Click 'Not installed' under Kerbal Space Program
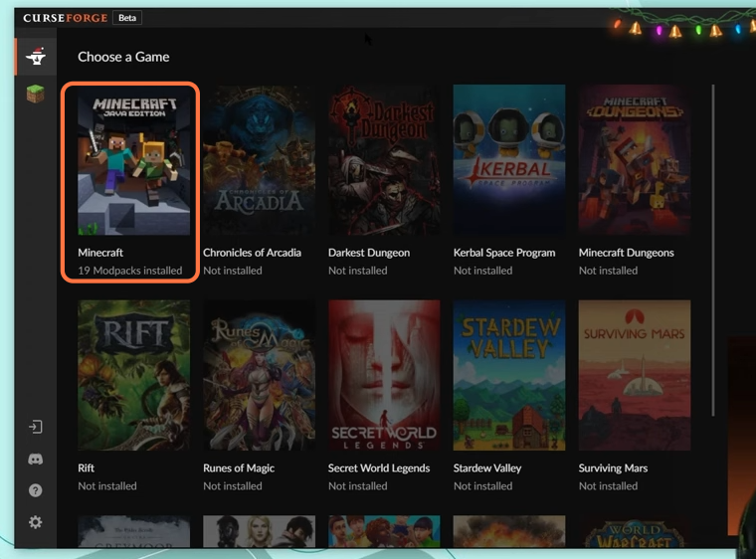Screen dimensions: 756x559 point(482,271)
